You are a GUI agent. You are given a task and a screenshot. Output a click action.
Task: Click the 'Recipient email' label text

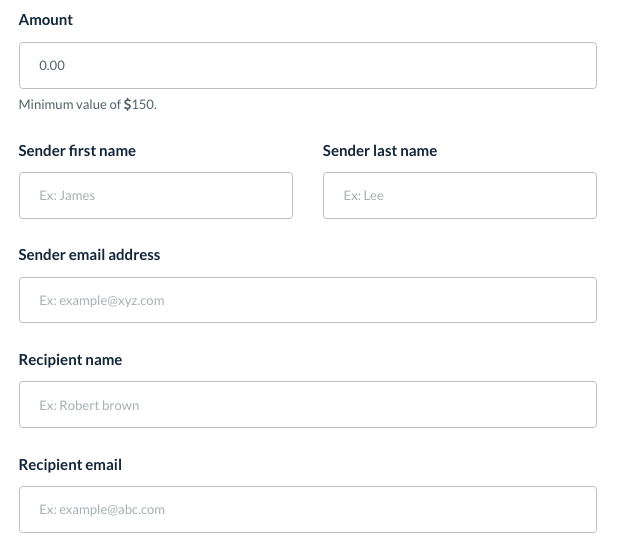click(x=70, y=464)
